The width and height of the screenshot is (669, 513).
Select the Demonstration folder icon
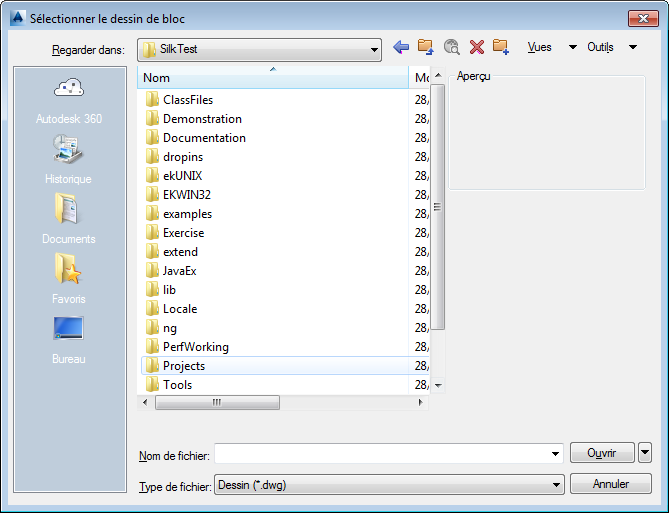point(152,119)
